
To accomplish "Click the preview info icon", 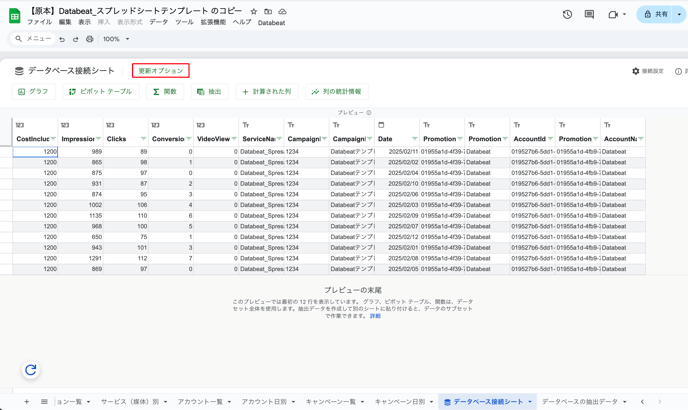I will point(369,113).
